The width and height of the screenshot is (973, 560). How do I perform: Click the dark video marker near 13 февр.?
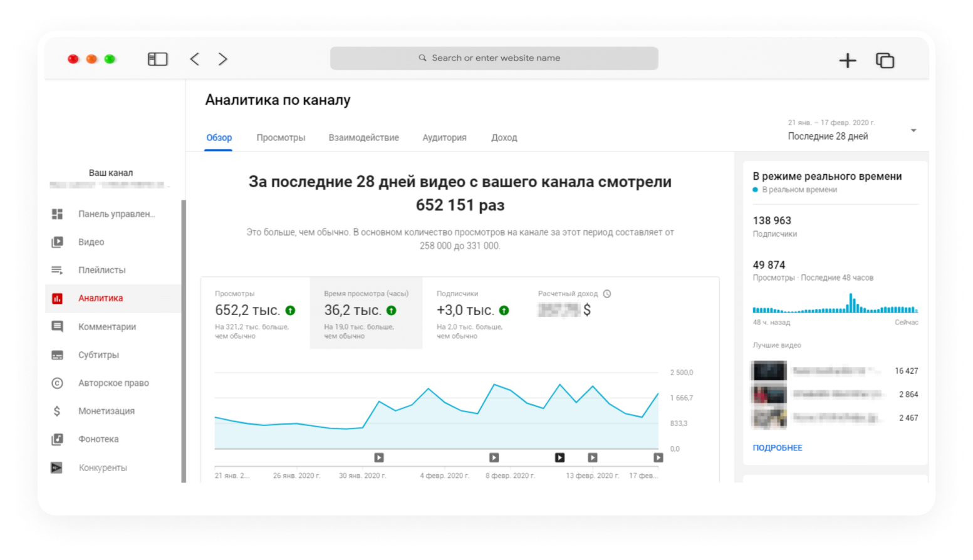click(x=559, y=458)
